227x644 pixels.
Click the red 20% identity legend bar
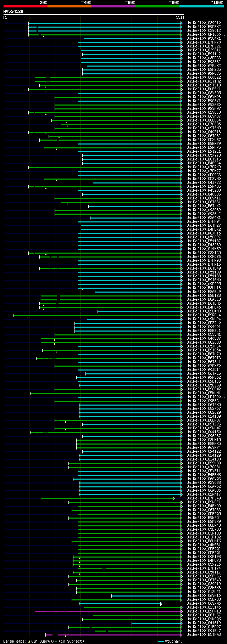click(25, 6)
